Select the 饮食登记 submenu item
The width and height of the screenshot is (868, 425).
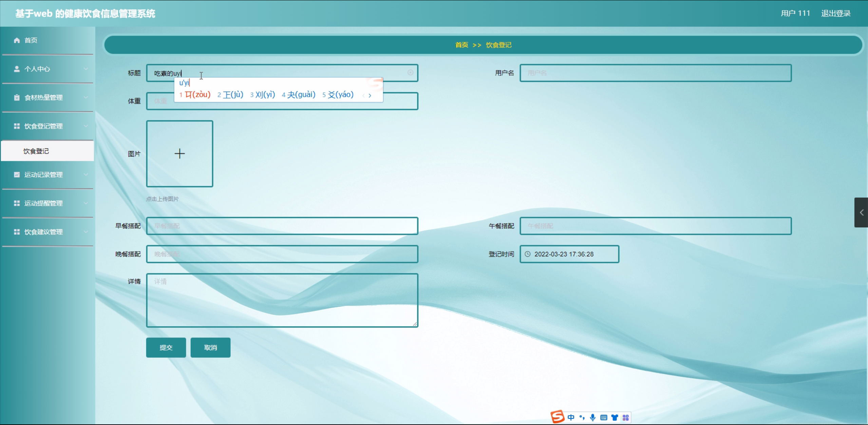point(36,151)
